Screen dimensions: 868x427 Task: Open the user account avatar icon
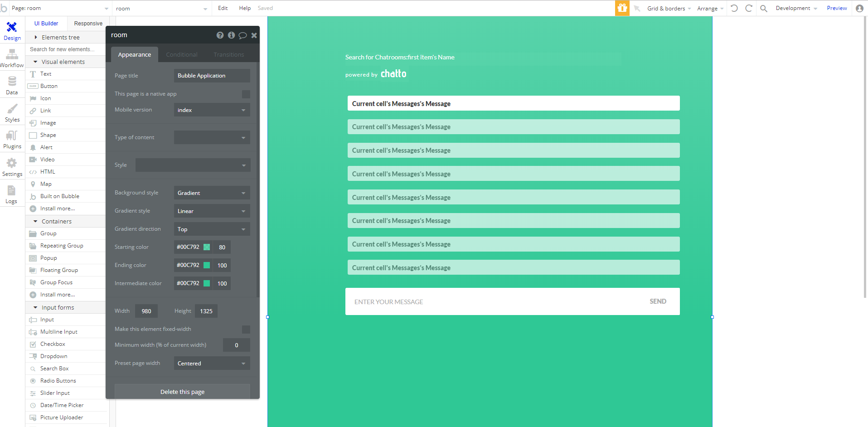(x=859, y=8)
